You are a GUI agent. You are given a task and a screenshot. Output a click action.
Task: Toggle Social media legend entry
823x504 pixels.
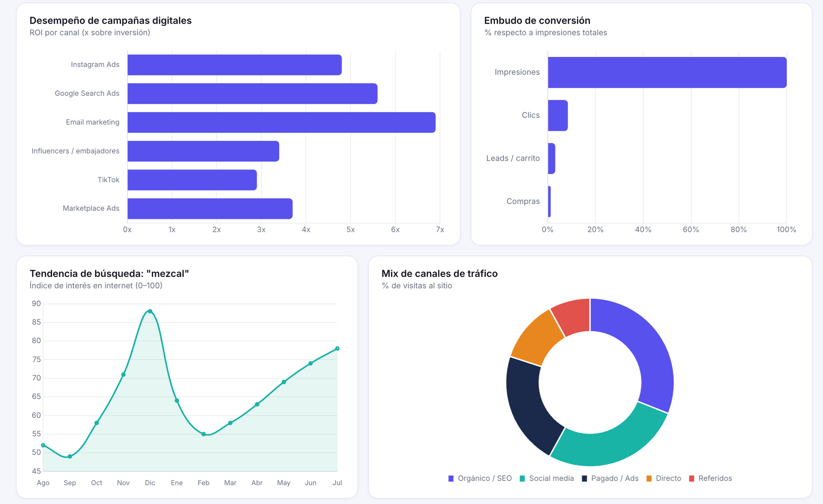(547, 478)
